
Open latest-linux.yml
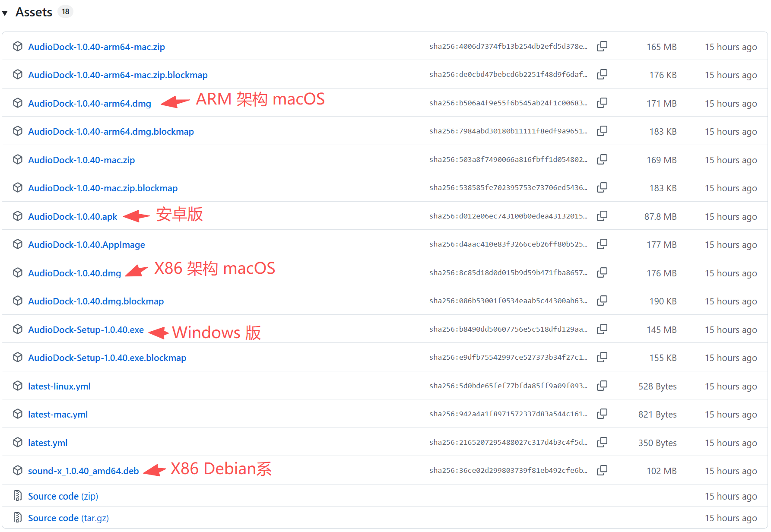point(59,386)
